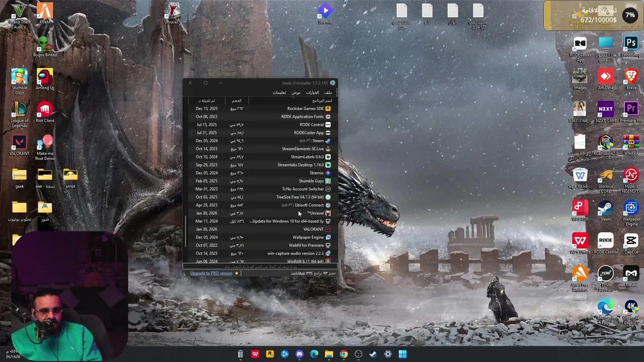Image resolution: width=644 pixels, height=362 pixels.
Task: Select win-capture-audio version 2.2.3 row
Action: [x=260, y=253]
